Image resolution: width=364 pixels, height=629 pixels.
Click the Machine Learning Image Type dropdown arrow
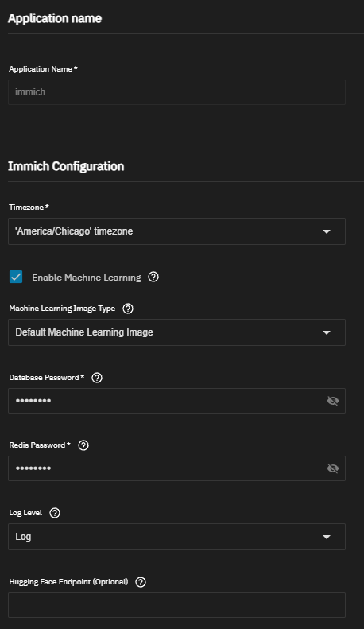[327, 332]
